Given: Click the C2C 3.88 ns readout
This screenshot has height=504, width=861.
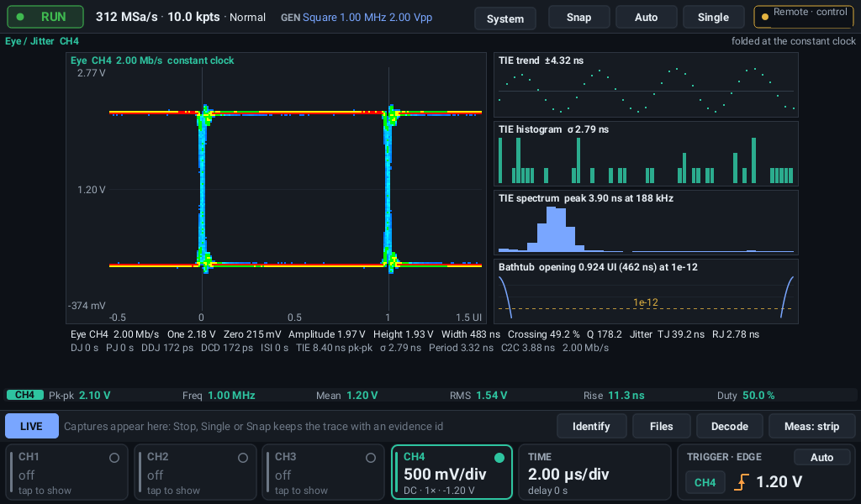Looking at the screenshot, I should click(528, 349).
